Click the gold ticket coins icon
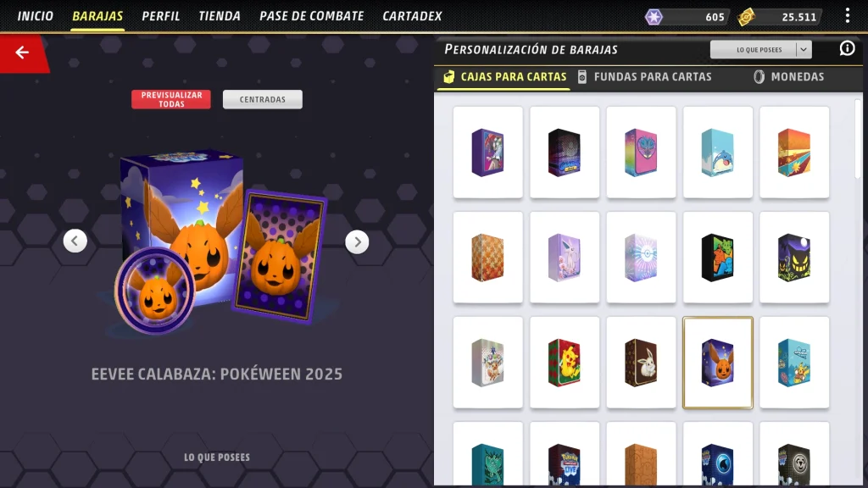 coord(746,17)
